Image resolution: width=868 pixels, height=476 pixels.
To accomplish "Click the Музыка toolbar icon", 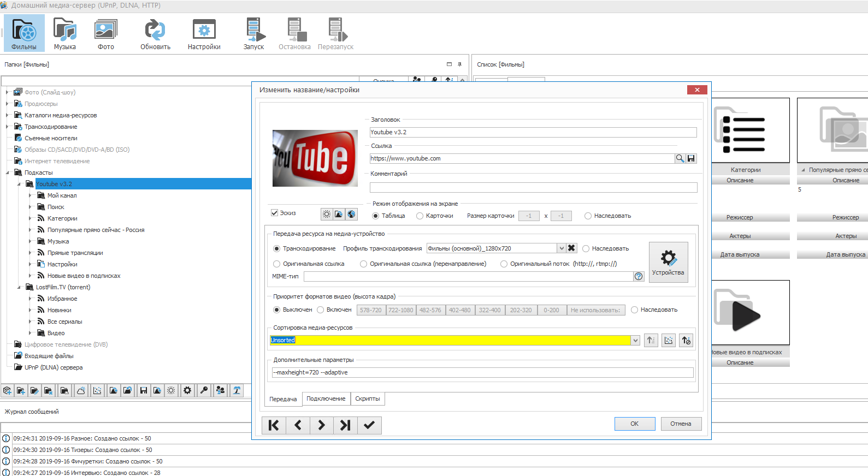I will point(64,33).
